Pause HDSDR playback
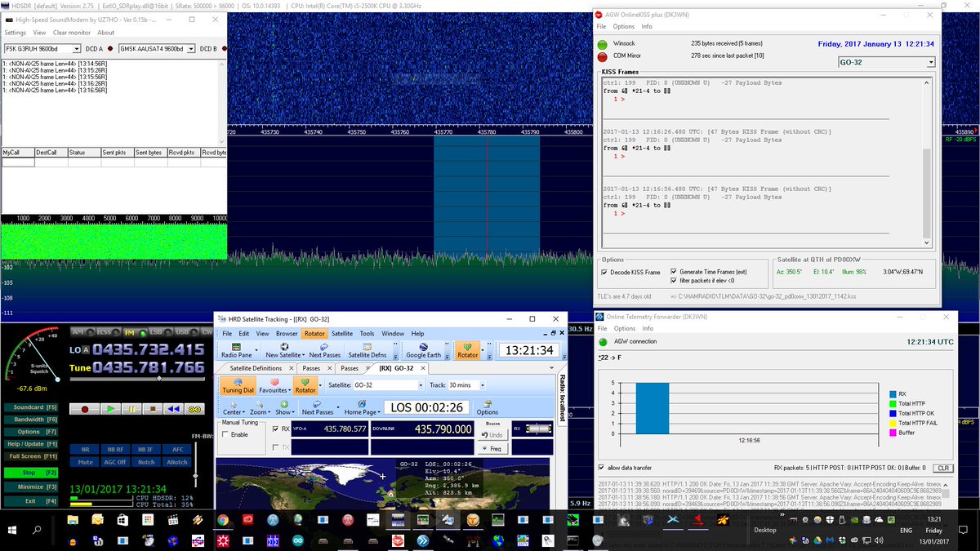 point(131,409)
